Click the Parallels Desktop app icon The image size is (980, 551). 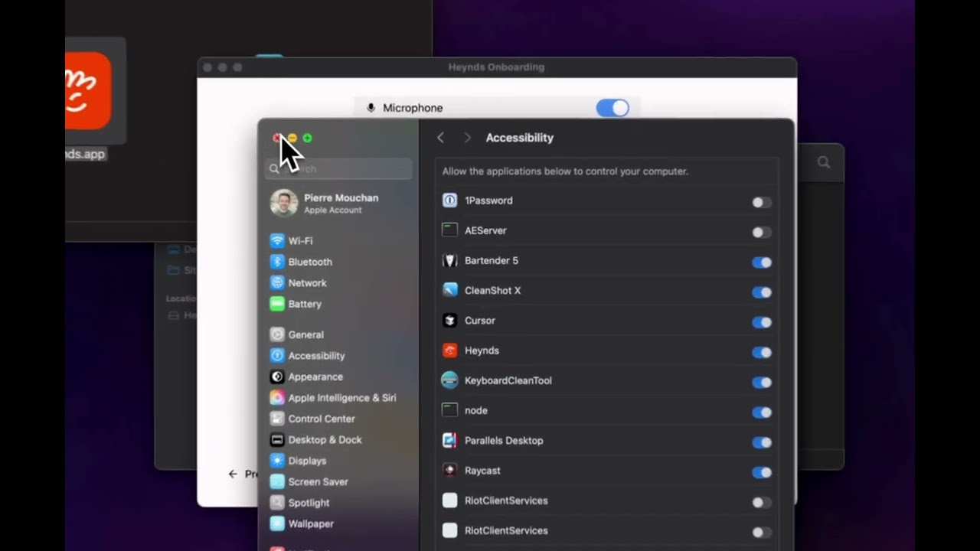tap(449, 441)
